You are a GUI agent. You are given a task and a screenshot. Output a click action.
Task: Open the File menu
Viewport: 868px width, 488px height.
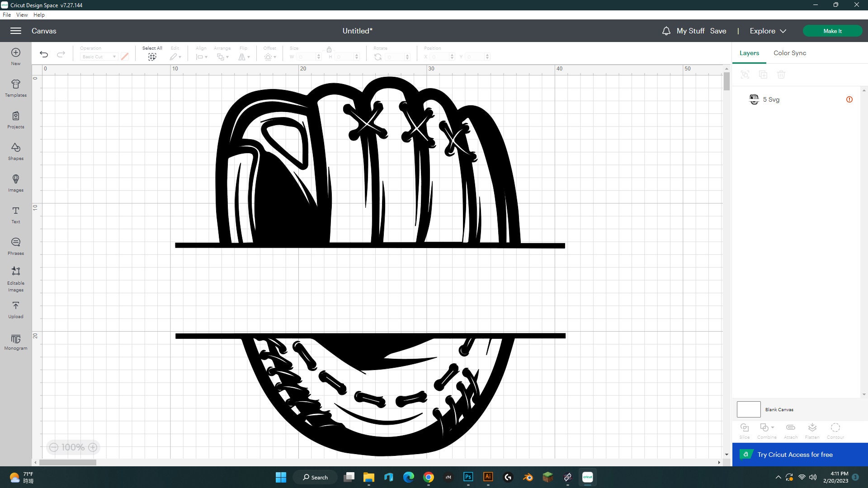coord(7,14)
